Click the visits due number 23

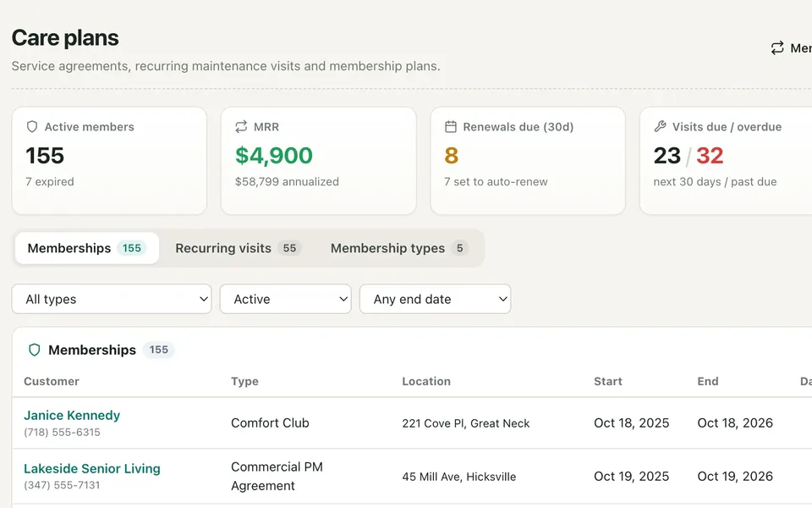pos(667,156)
